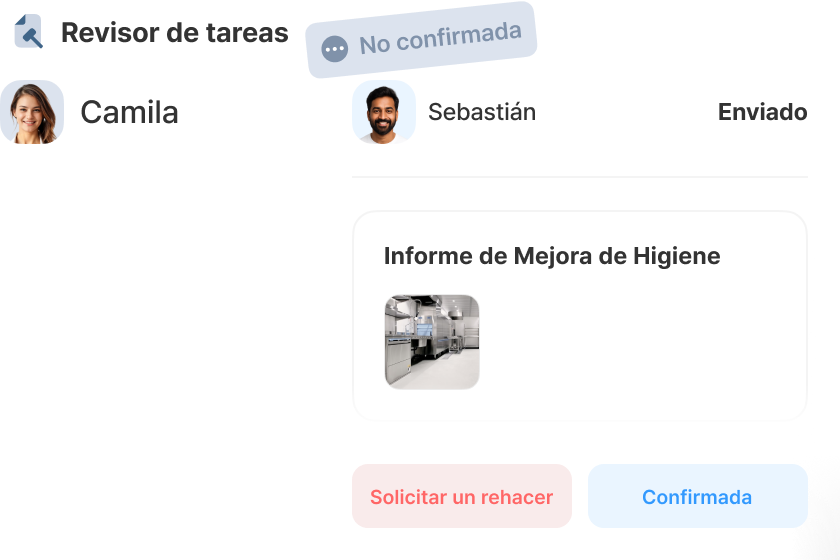Click empty area inside the report card
Image resolution: width=840 pixels, height=560 pixels.
(643, 343)
